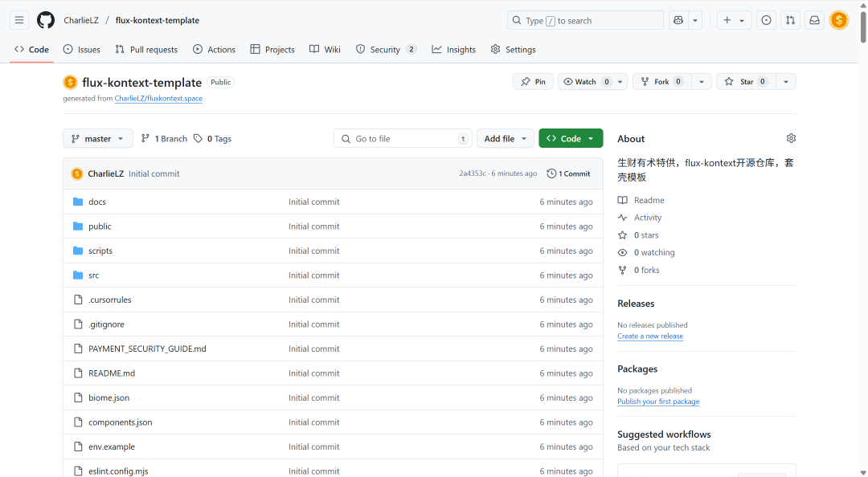This screenshot has width=868, height=477.
Task: Open the env.example file
Action: (112, 446)
